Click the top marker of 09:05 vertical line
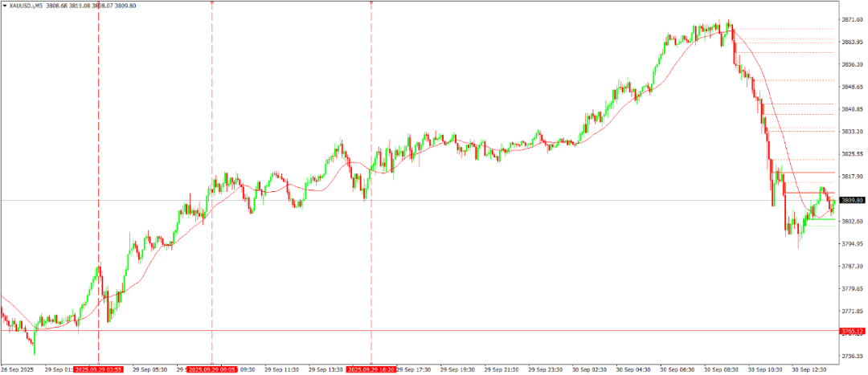This screenshot has height=375, width=868. tap(212, 3)
